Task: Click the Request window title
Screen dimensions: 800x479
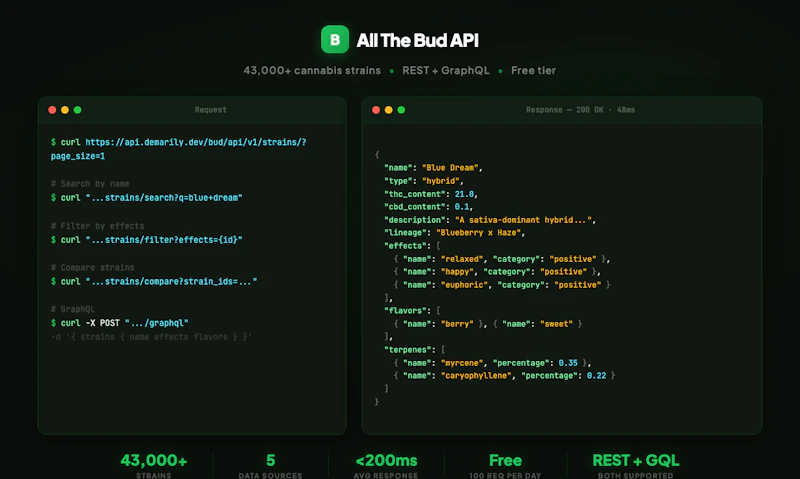Action: 211,110
